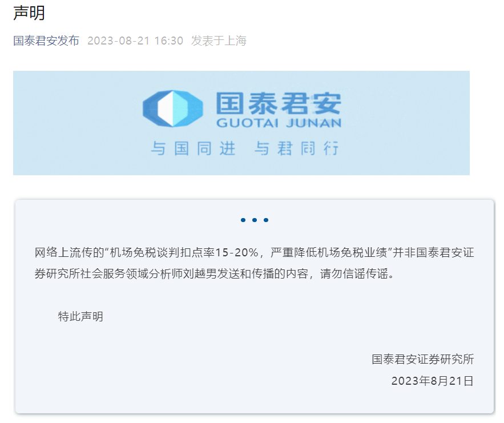Click the three blue dots divider
The height and width of the screenshot is (423, 504).
[255, 220]
